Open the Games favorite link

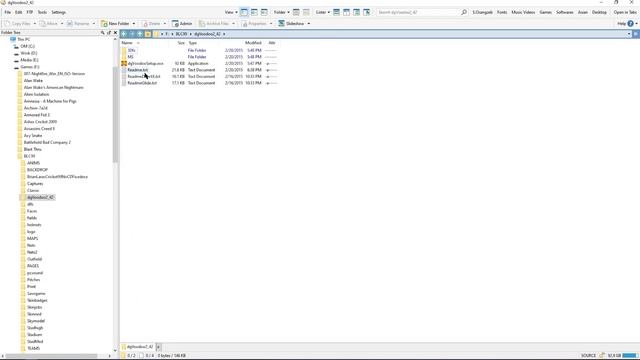[545, 12]
